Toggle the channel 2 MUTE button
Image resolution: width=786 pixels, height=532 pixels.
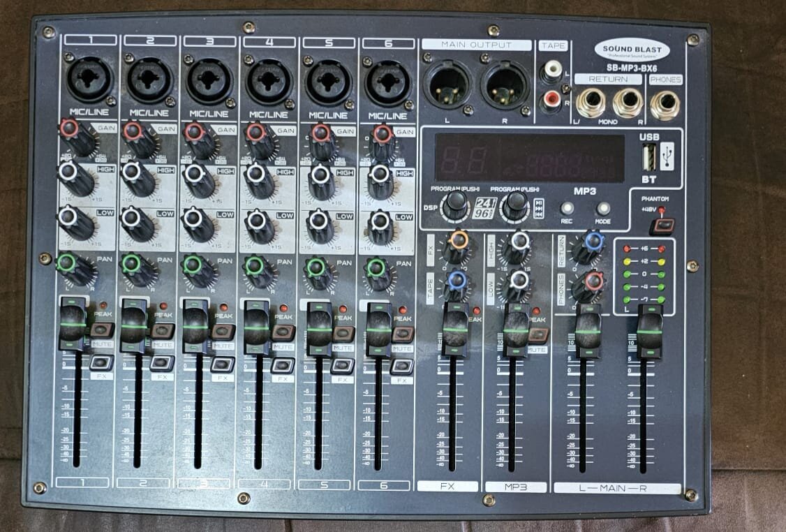(x=163, y=332)
